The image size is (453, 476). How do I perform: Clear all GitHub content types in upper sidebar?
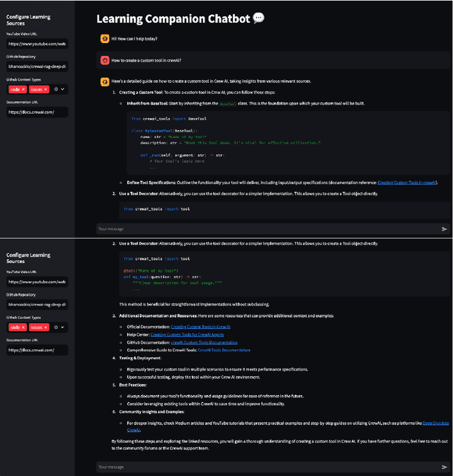point(57,89)
